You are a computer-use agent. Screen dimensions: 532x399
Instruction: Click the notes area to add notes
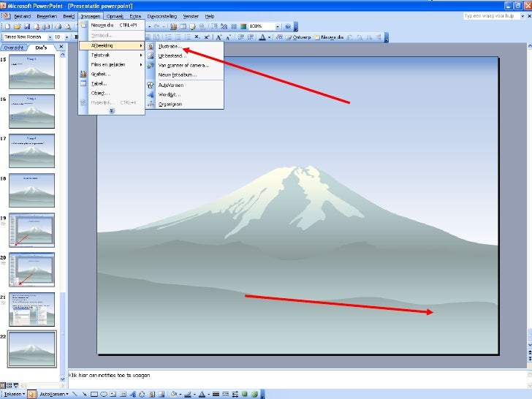point(297,379)
